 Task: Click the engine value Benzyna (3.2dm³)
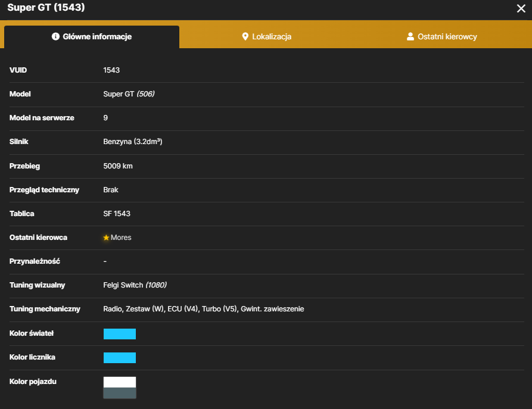133,142
